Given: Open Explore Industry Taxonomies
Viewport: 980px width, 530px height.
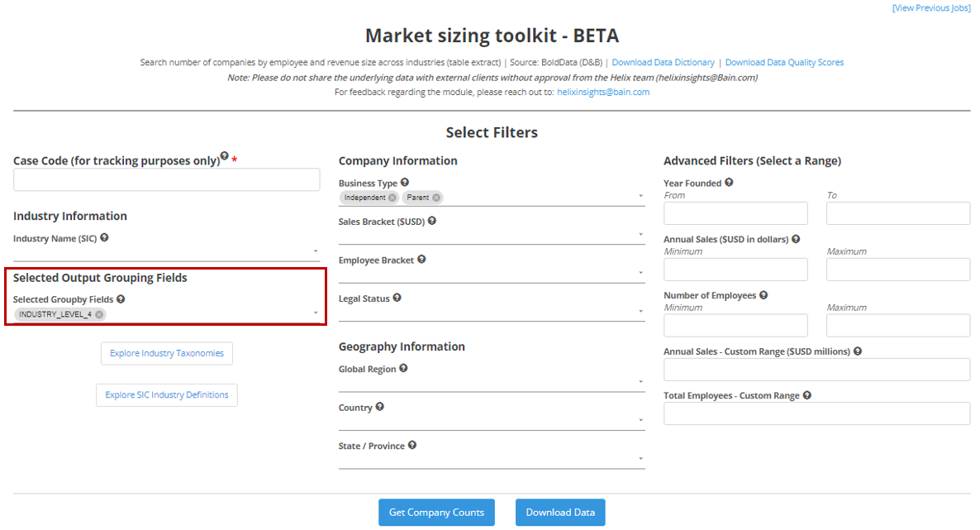Looking at the screenshot, I should click(x=167, y=354).
